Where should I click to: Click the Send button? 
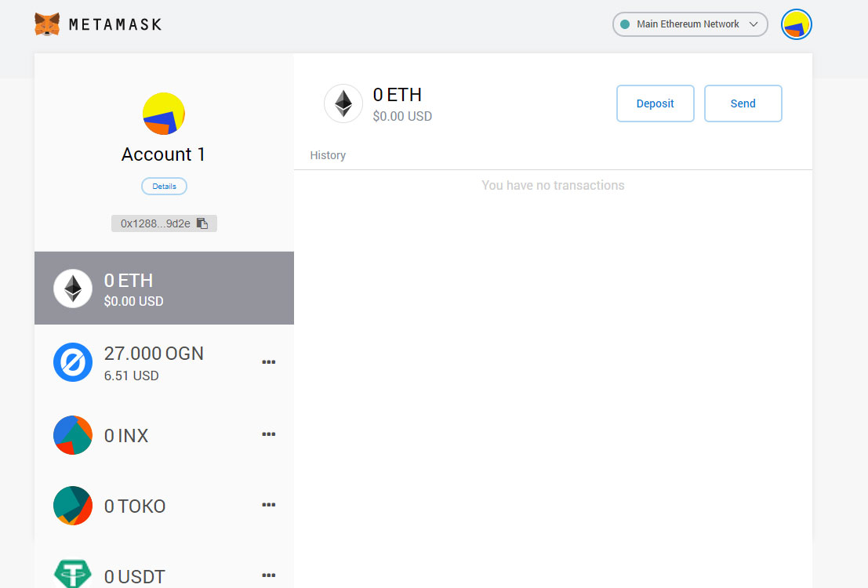pyautogui.click(x=743, y=103)
